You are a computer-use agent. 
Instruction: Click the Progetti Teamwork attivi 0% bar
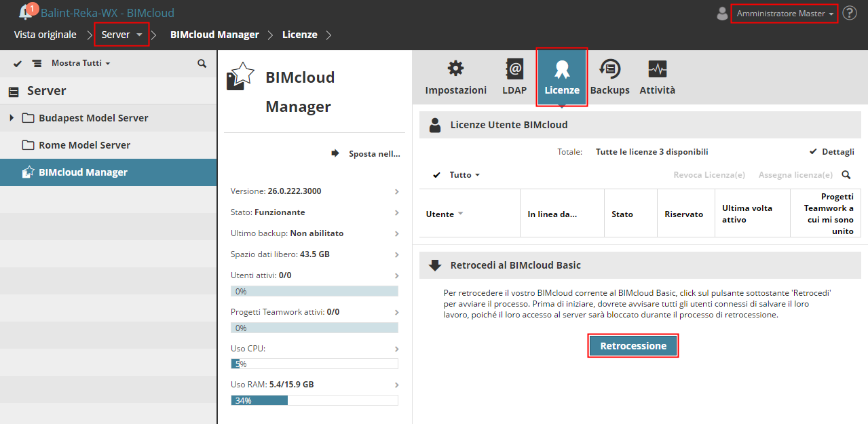pos(314,328)
